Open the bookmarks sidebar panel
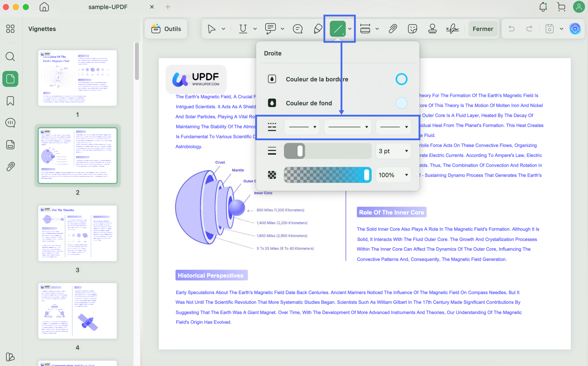This screenshot has height=366, width=588. pos(10,101)
